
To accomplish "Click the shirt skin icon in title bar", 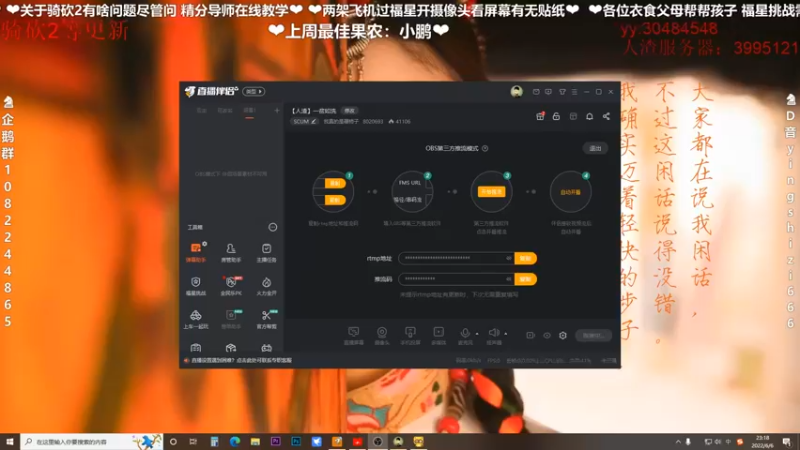I will pos(562,92).
